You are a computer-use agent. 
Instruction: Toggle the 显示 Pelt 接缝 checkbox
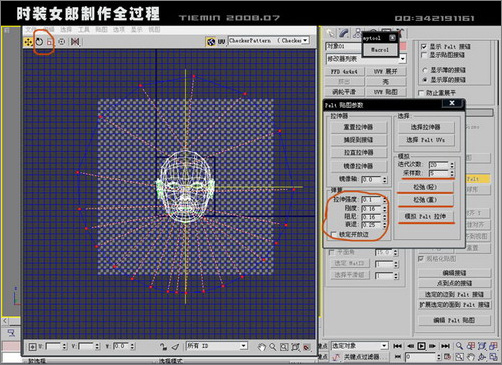[424, 46]
